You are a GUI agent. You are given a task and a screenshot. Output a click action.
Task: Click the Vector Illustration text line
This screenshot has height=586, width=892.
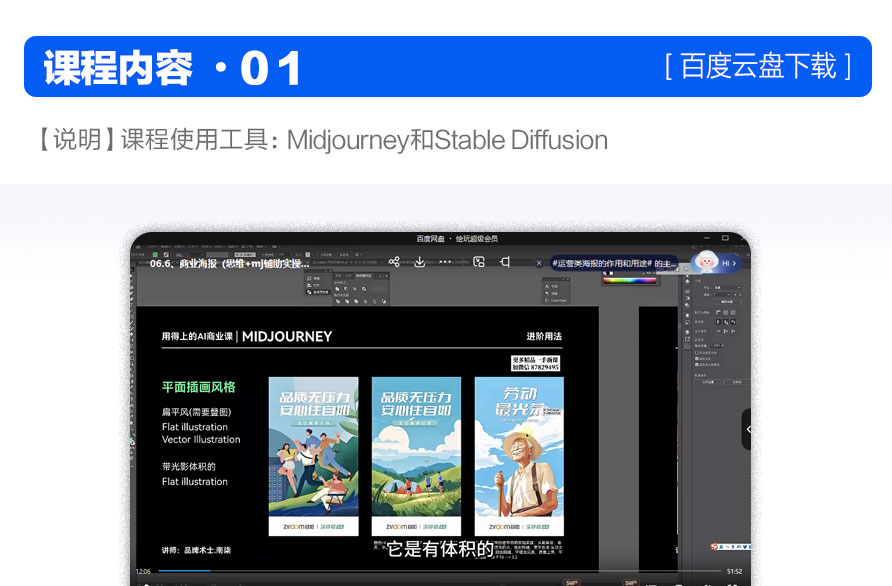tap(201, 439)
